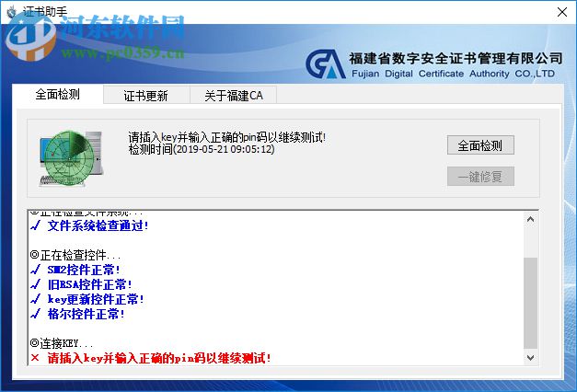Click the check mark beside 旧RSA控件正常

35,284
